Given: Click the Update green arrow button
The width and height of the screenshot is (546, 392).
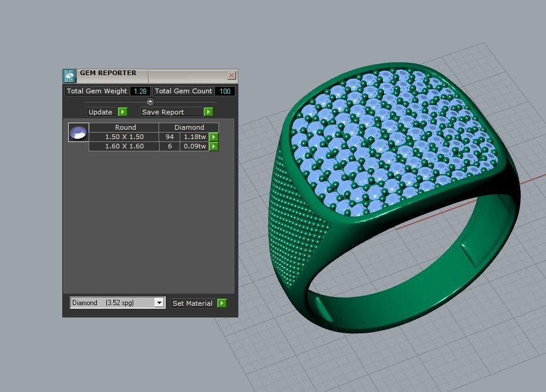Looking at the screenshot, I should (123, 111).
